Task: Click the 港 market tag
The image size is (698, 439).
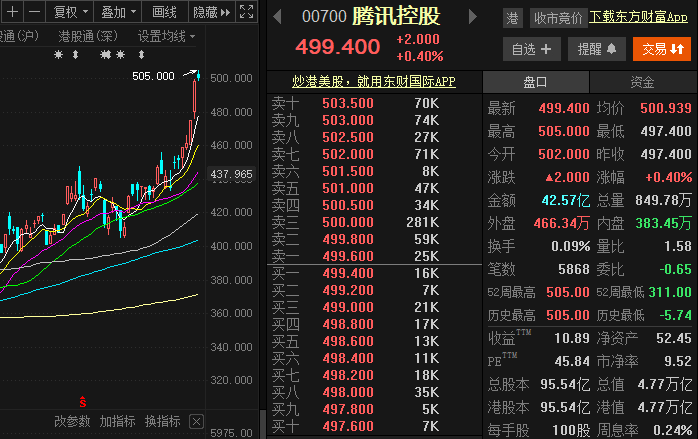Action: tap(512, 18)
